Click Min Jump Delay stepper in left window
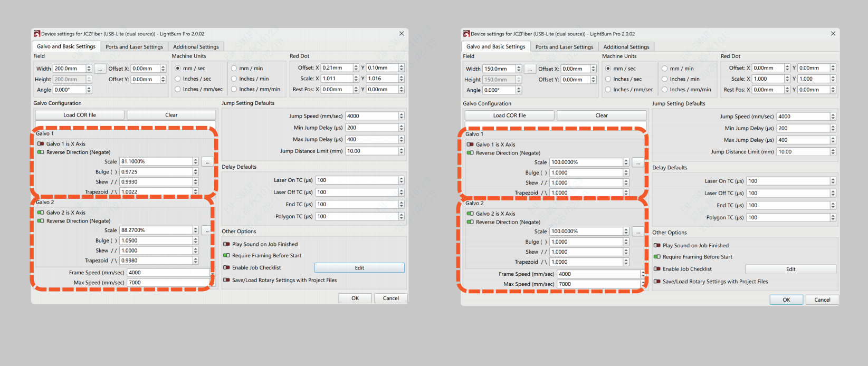 pos(402,128)
